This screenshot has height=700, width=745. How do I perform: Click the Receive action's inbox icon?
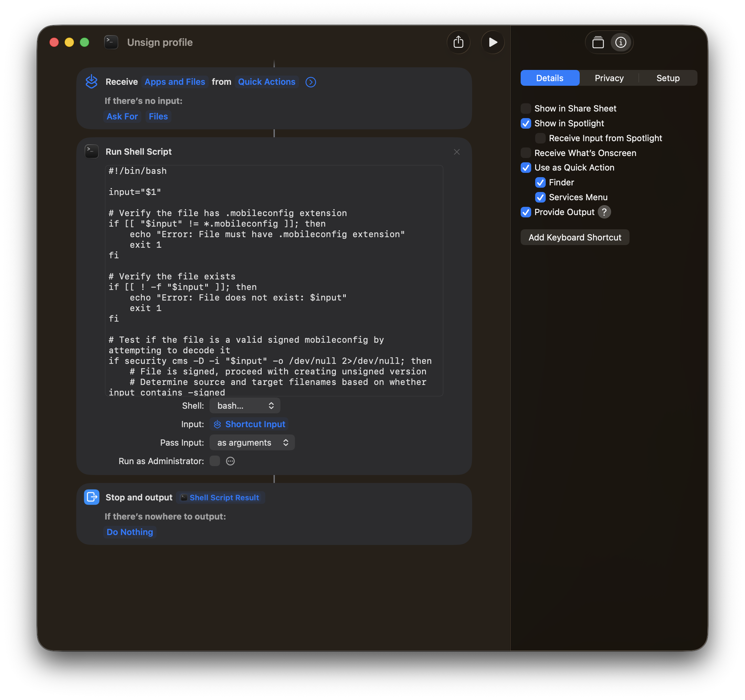point(91,82)
